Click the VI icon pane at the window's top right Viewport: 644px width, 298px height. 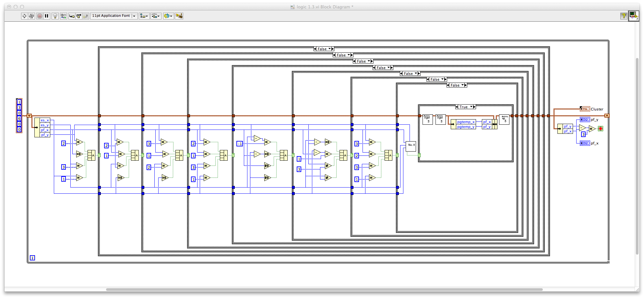[x=634, y=16]
